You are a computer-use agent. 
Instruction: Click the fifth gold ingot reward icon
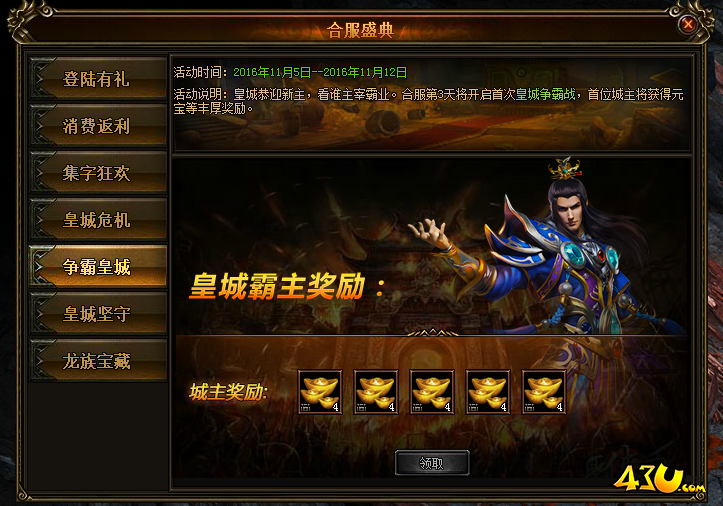[x=544, y=392]
